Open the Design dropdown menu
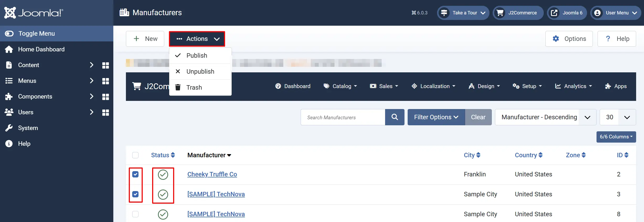Screen dimensions: 644x222 484,86
